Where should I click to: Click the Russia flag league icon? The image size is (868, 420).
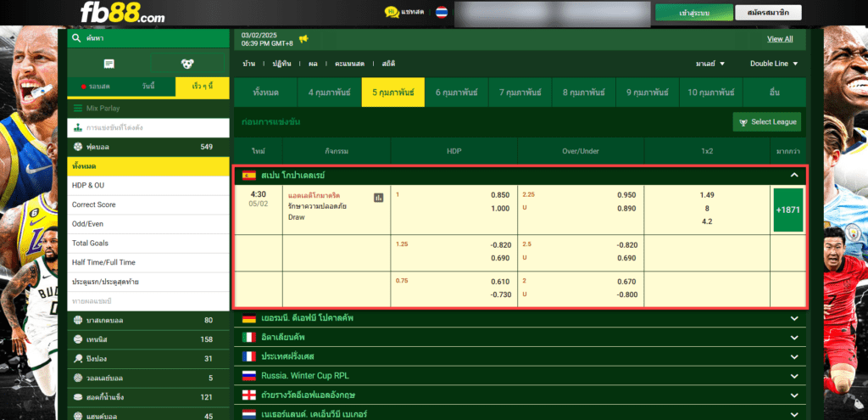pos(249,376)
